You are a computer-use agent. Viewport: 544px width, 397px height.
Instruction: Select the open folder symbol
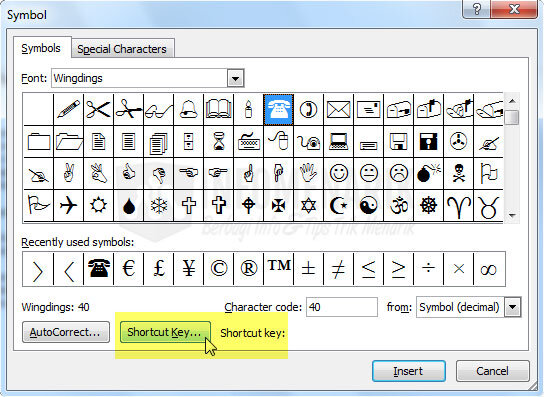(x=68, y=141)
